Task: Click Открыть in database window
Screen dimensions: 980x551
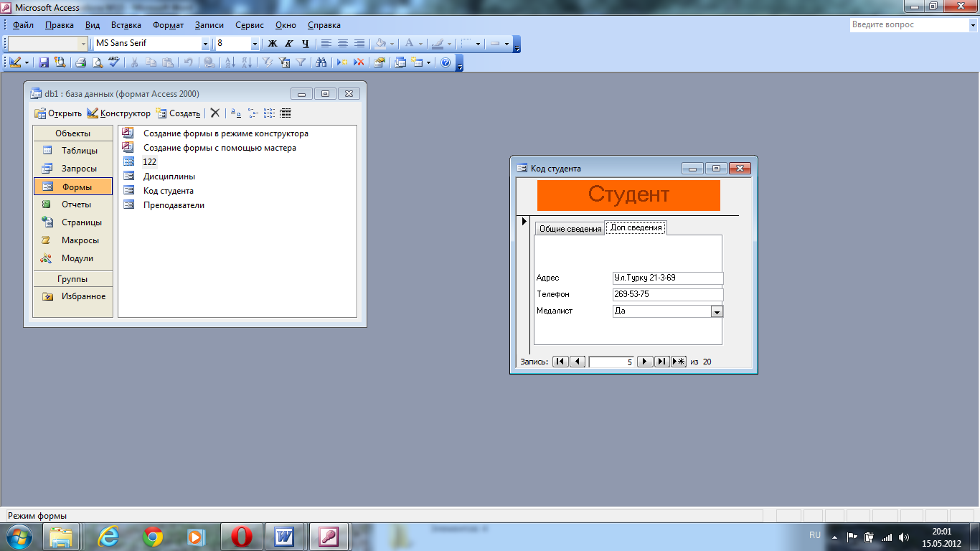Action: pyautogui.click(x=58, y=113)
